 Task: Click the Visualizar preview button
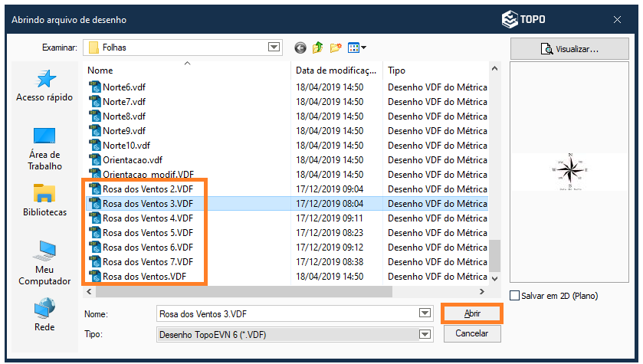tap(569, 48)
